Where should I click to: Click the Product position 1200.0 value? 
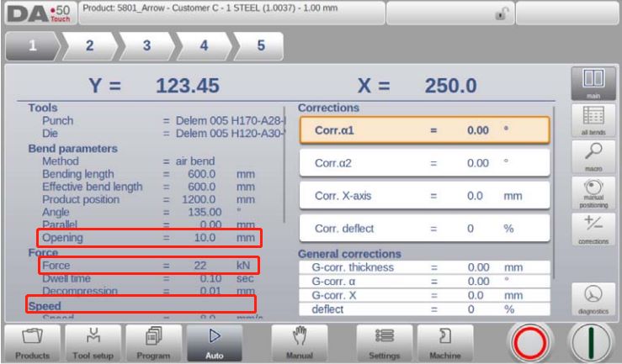199,199
